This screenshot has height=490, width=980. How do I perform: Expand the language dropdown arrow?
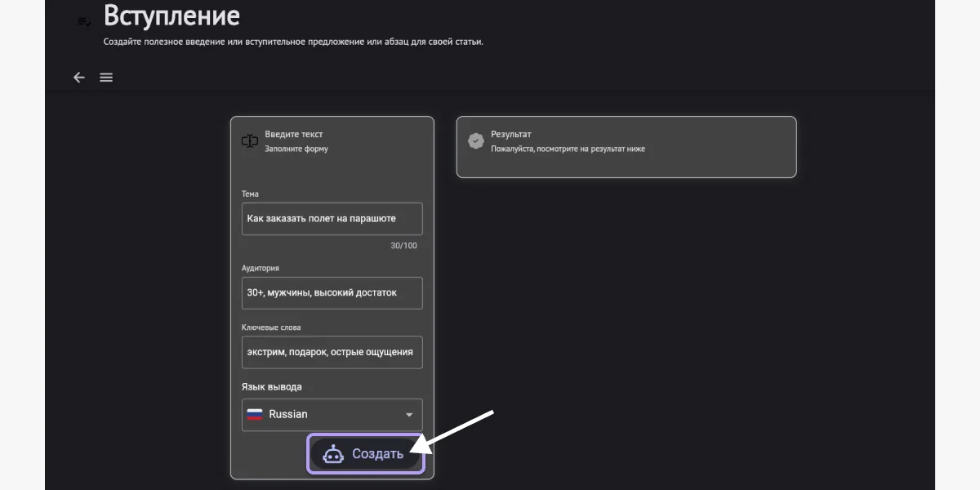point(409,415)
